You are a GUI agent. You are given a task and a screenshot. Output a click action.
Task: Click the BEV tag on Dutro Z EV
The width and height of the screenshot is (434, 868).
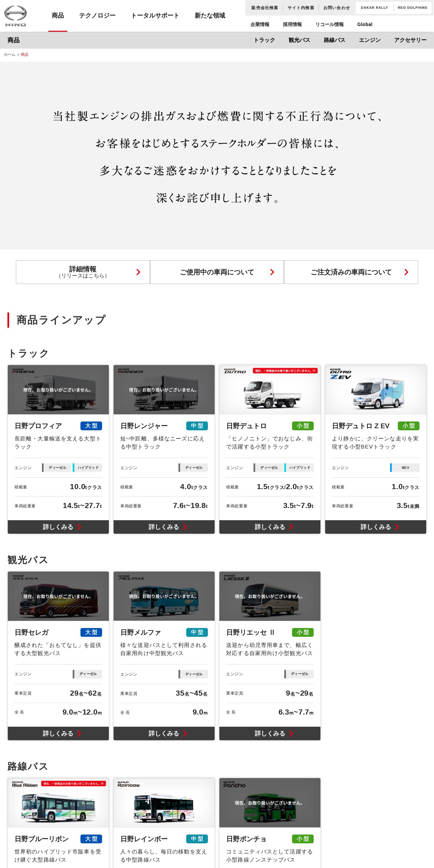405,467
